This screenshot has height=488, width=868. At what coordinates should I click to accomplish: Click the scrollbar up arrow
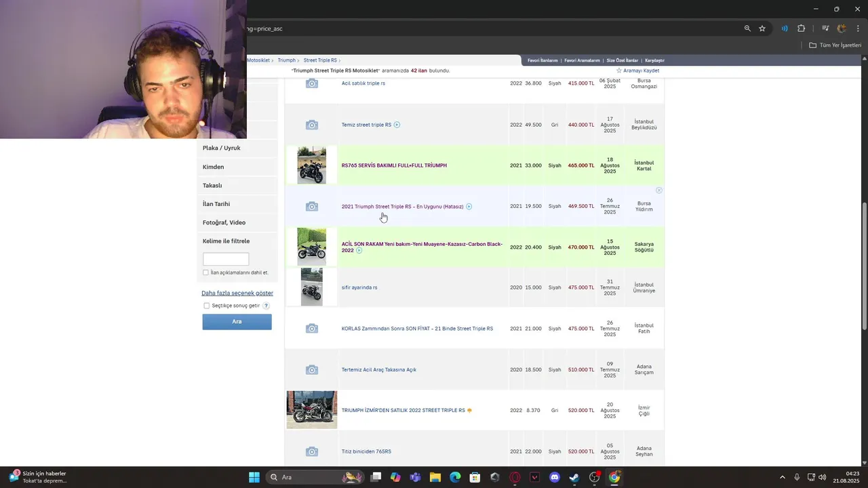pos(864,59)
